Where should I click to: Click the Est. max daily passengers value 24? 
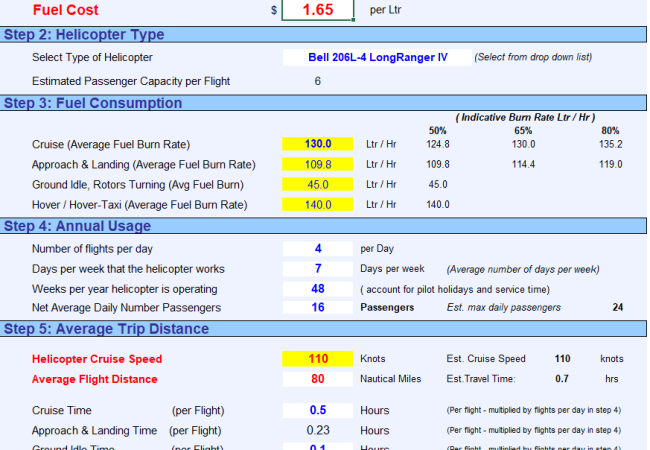point(618,307)
